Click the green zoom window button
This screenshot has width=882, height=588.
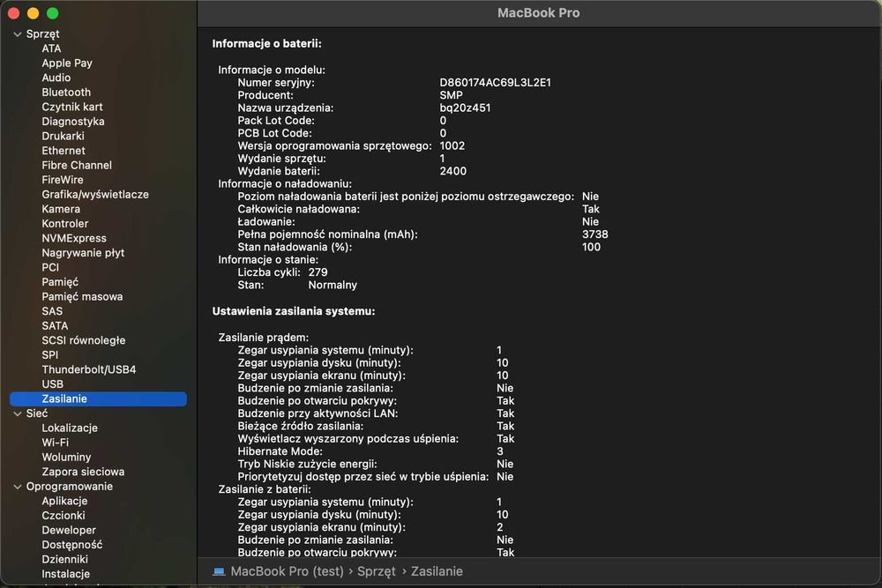click(52, 13)
